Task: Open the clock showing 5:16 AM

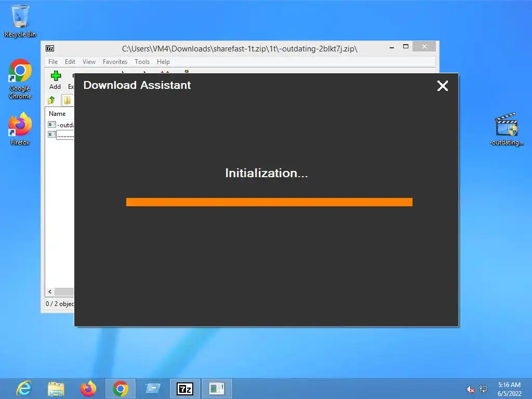Action: 509,389
